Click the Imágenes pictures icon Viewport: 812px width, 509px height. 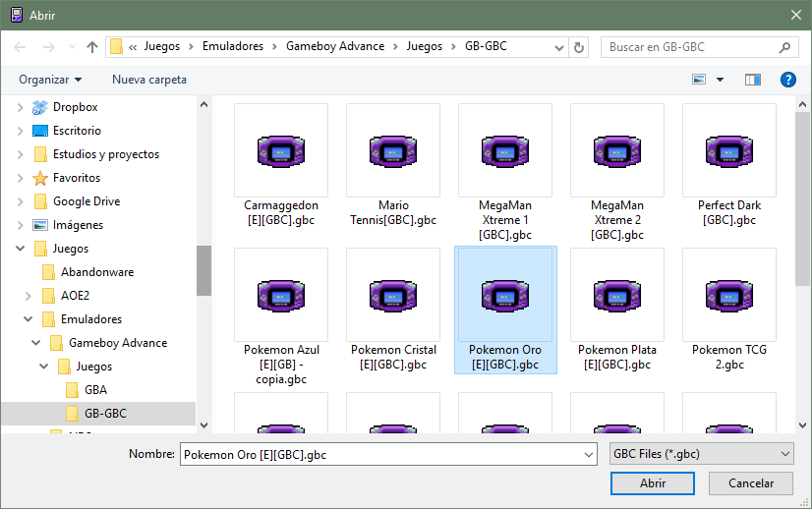(40, 225)
